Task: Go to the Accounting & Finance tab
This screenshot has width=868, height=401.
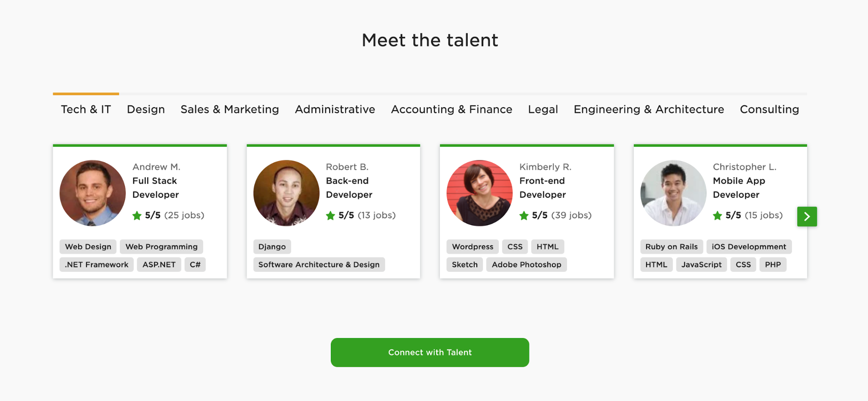Action: (451, 109)
